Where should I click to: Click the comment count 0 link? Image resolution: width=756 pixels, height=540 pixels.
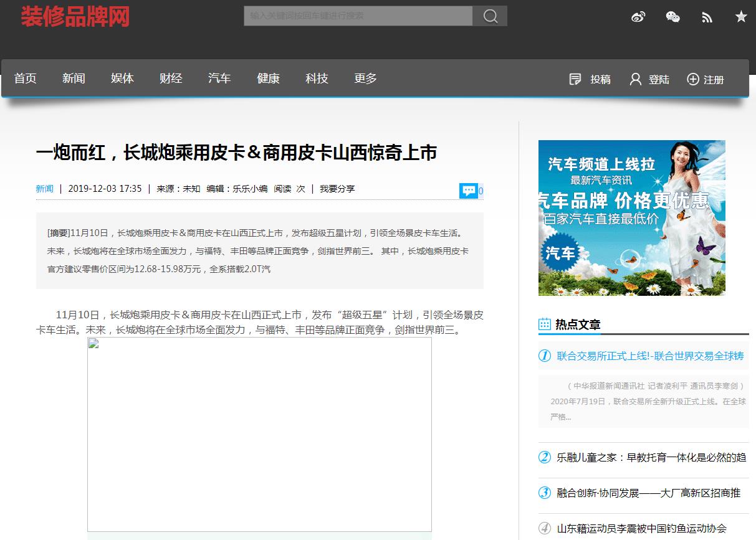(481, 191)
